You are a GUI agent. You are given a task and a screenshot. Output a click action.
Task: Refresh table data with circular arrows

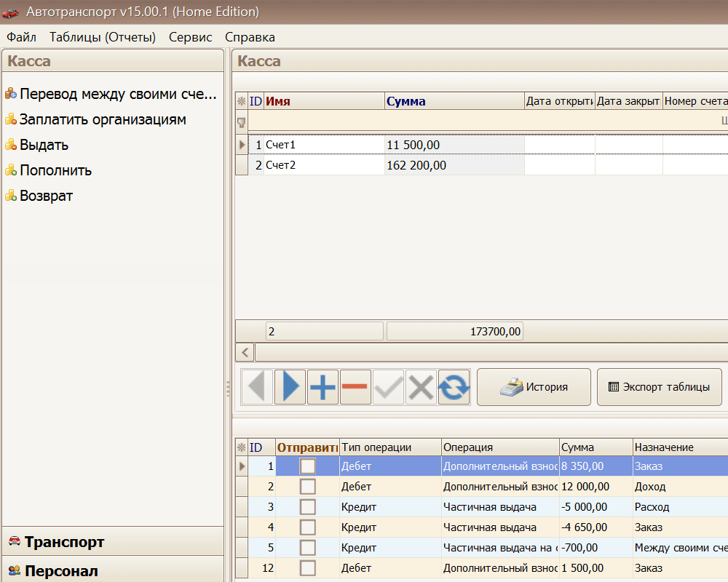coord(454,386)
